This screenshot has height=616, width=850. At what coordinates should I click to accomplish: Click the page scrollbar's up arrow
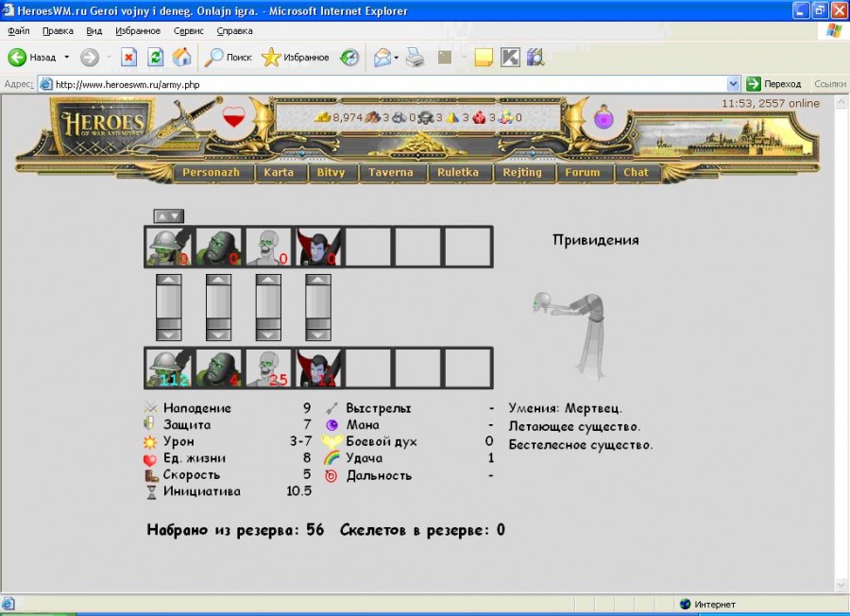[x=841, y=101]
